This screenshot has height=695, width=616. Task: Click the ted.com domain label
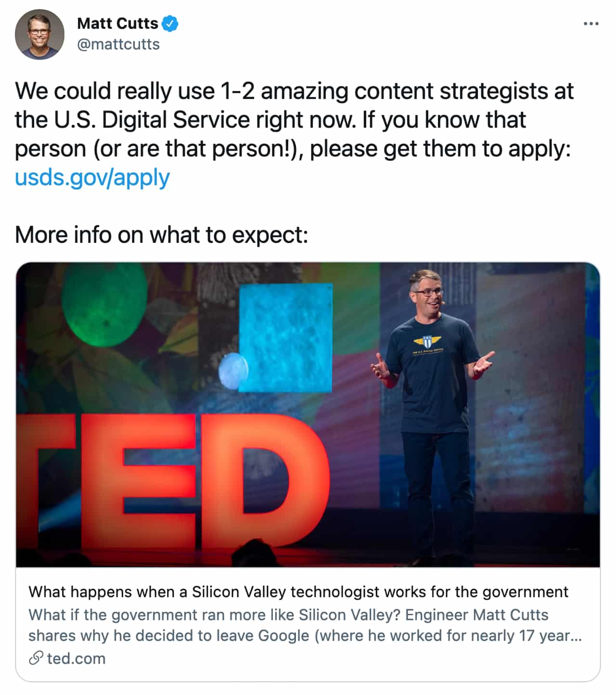pyautogui.click(x=76, y=658)
